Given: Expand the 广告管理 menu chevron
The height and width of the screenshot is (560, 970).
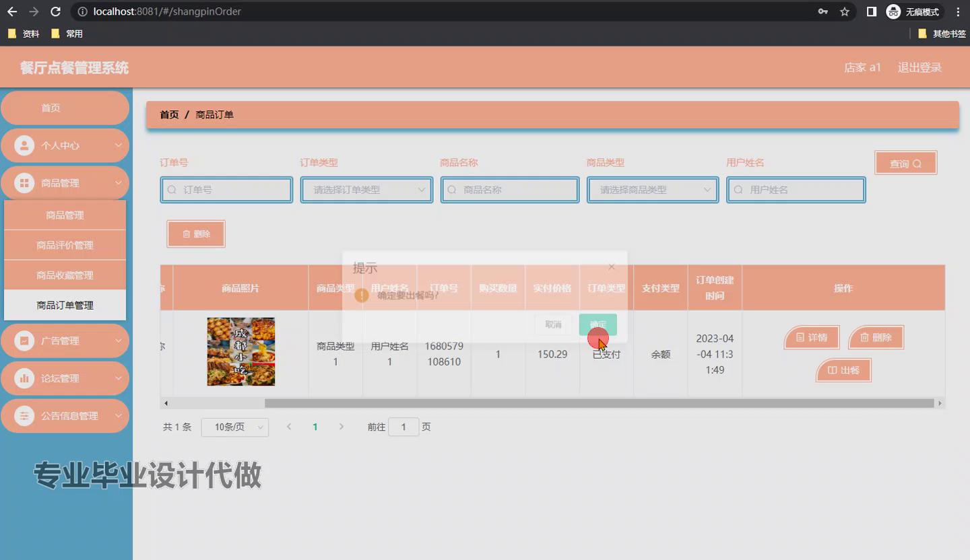Looking at the screenshot, I should (118, 341).
